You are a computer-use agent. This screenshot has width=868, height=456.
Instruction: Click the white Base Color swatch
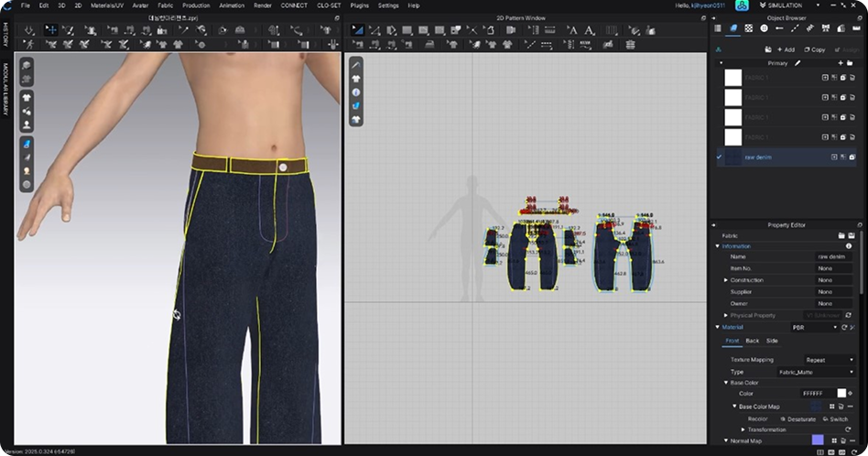tap(841, 393)
